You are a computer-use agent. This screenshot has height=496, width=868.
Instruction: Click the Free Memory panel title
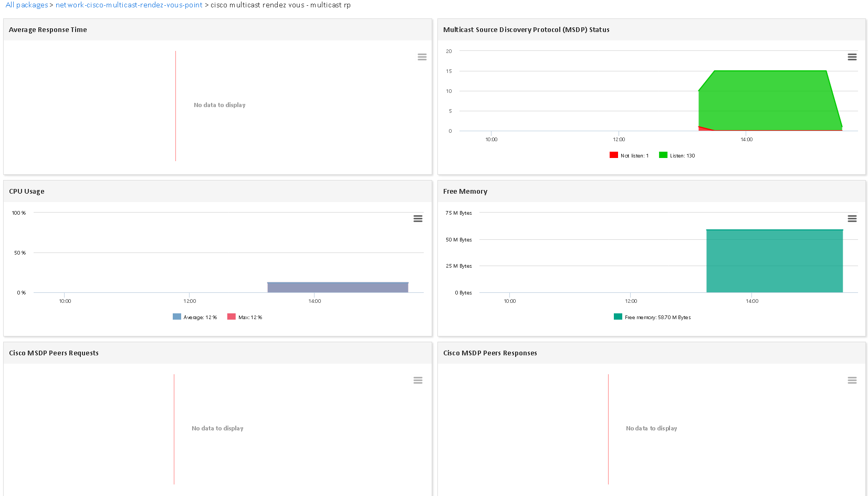465,191
